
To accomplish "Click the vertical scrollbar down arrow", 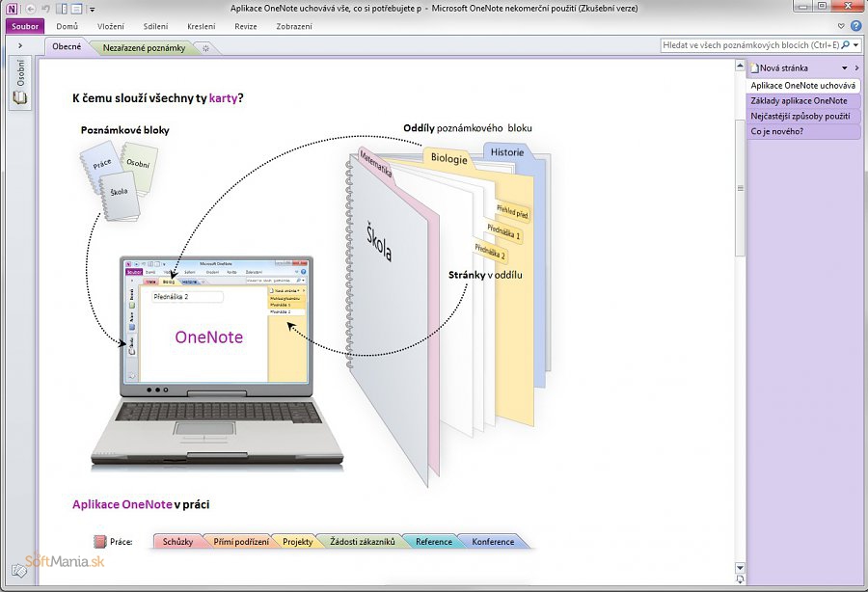I will pyautogui.click(x=740, y=567).
